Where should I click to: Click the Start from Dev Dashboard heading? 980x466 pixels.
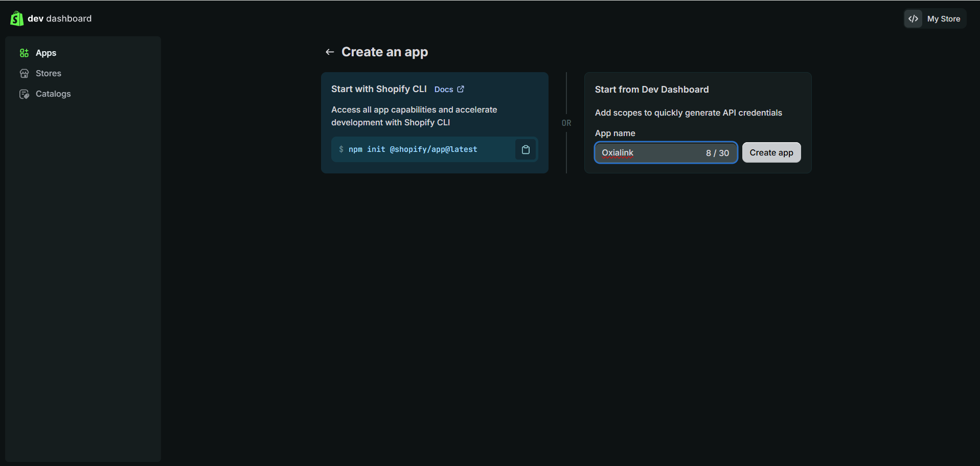pyautogui.click(x=652, y=90)
